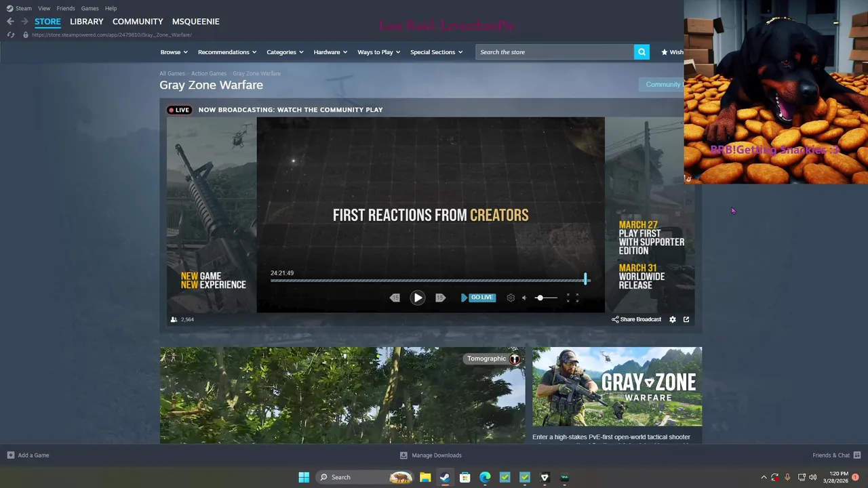Open File Explorer from the taskbar

pos(425,477)
